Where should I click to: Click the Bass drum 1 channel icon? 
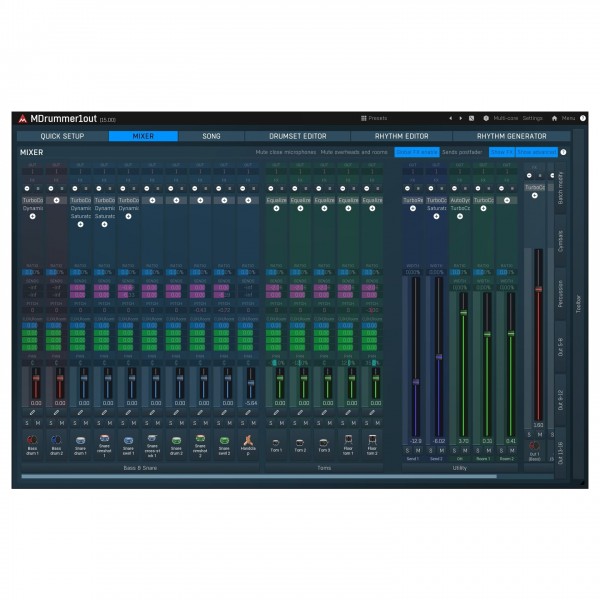(x=33, y=439)
